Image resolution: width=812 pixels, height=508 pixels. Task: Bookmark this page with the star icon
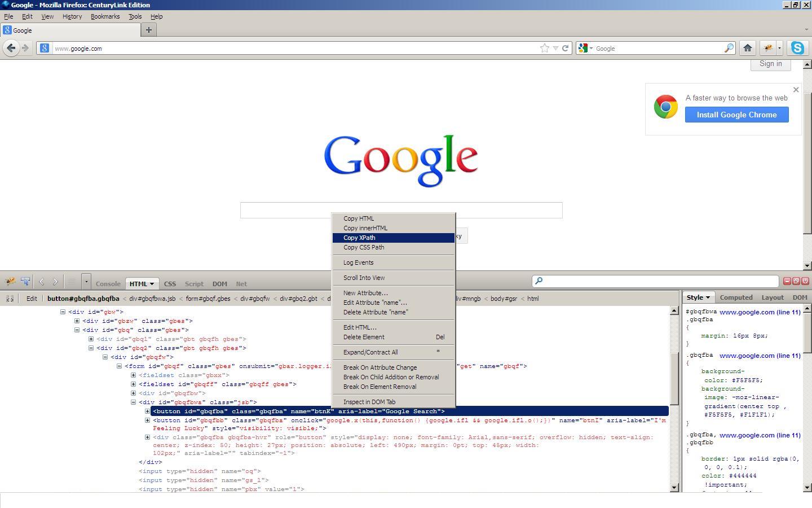coord(544,49)
